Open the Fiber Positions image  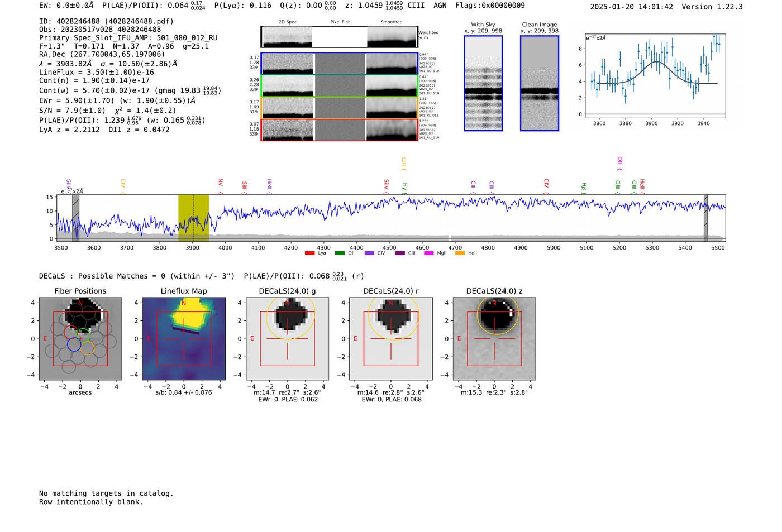coord(80,338)
